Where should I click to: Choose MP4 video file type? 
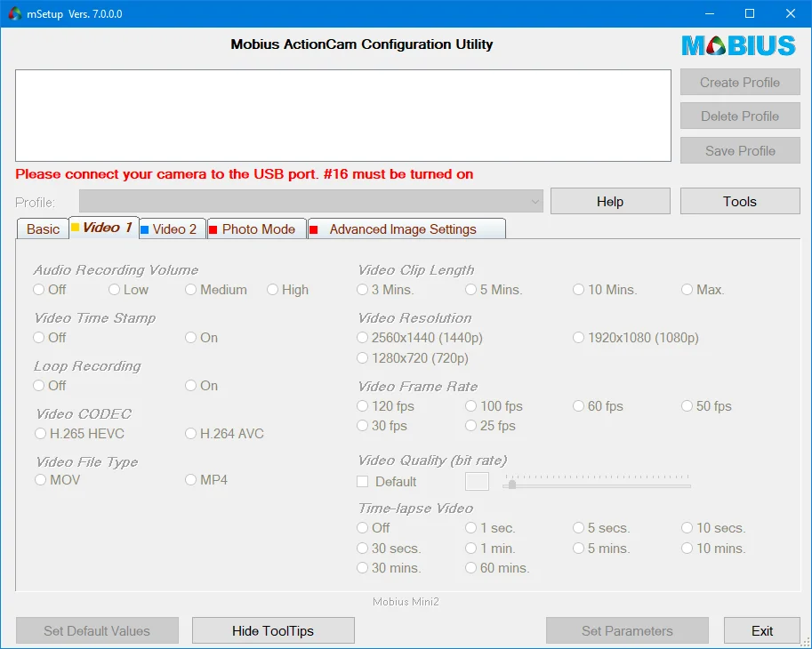(x=206, y=480)
